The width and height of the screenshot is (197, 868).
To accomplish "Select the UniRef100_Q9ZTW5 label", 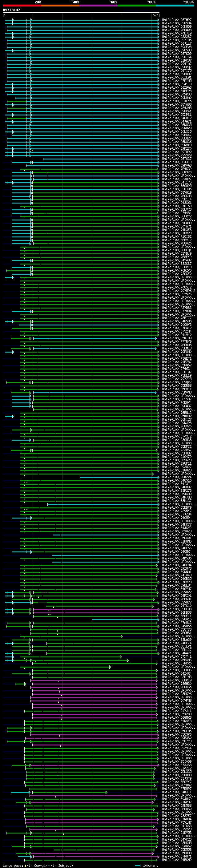I will [x=177, y=40].
